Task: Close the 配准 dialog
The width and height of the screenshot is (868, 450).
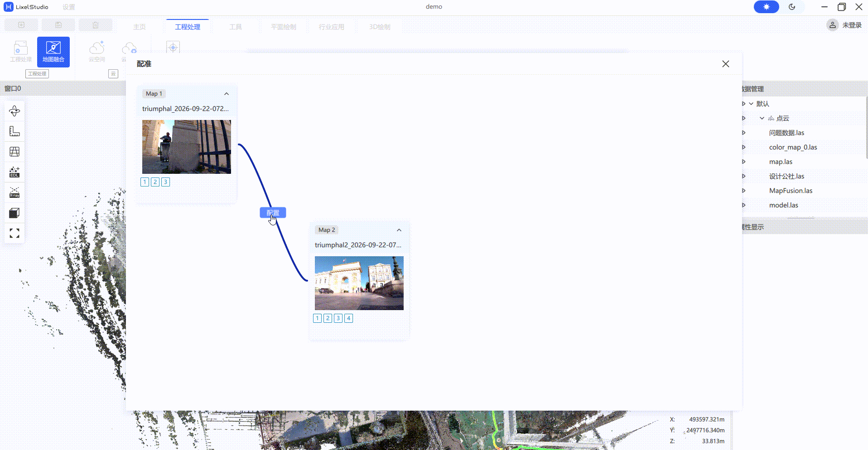Action: pyautogui.click(x=726, y=64)
